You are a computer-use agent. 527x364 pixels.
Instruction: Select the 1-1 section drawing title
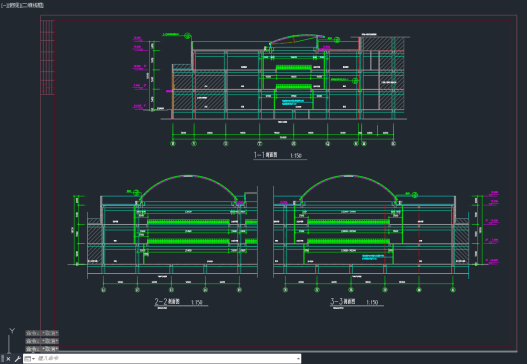point(265,155)
